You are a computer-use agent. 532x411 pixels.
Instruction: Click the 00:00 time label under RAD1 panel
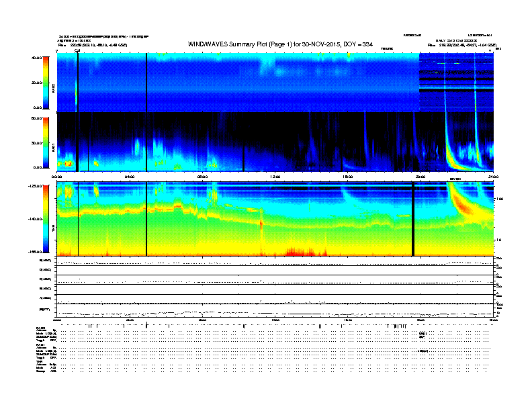[56, 177]
